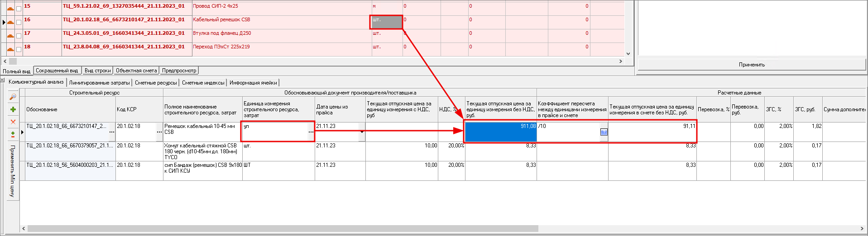This screenshot has width=868, height=236.
Task: Open ellipsis picker in the 'уп' unit cell
Action: [311, 132]
